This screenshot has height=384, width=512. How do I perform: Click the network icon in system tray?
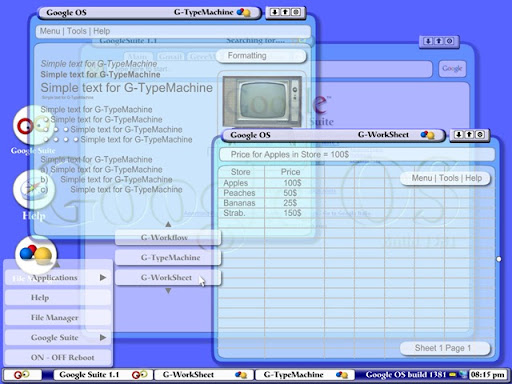point(463,374)
